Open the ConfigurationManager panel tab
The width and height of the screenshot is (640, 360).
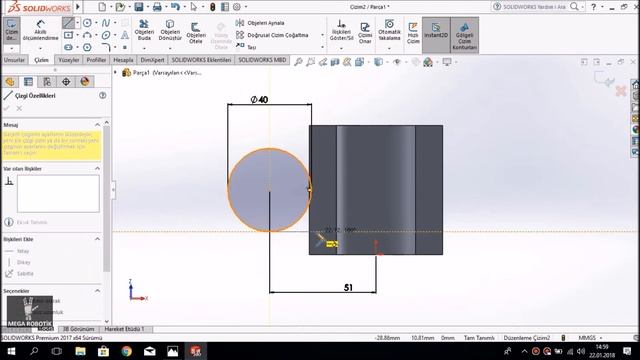[47, 82]
